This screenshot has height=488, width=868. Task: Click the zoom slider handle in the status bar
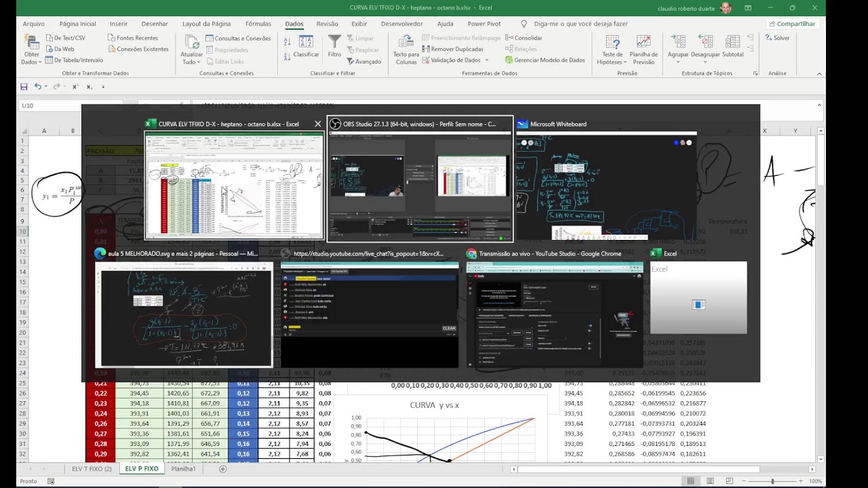click(x=772, y=481)
